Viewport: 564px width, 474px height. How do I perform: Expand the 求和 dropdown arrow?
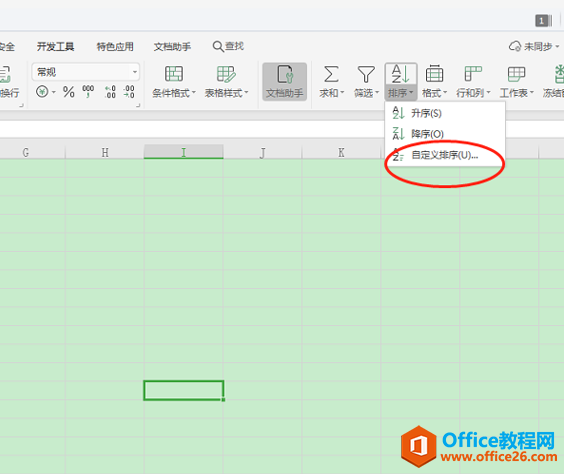[x=342, y=93]
